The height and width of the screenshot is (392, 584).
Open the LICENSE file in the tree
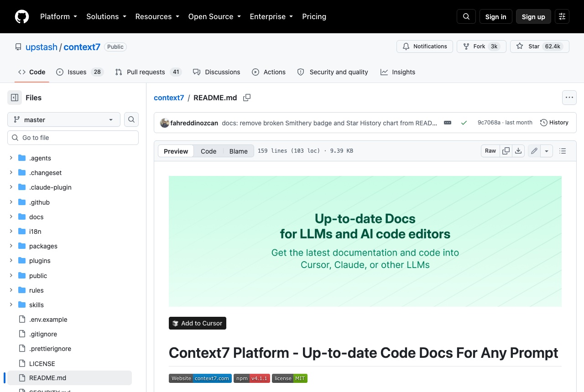pos(42,363)
